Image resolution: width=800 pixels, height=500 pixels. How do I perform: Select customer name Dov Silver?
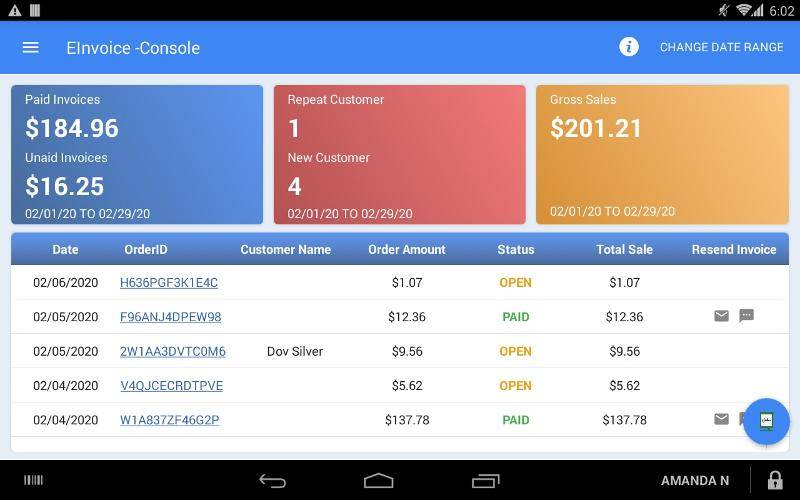(x=295, y=352)
